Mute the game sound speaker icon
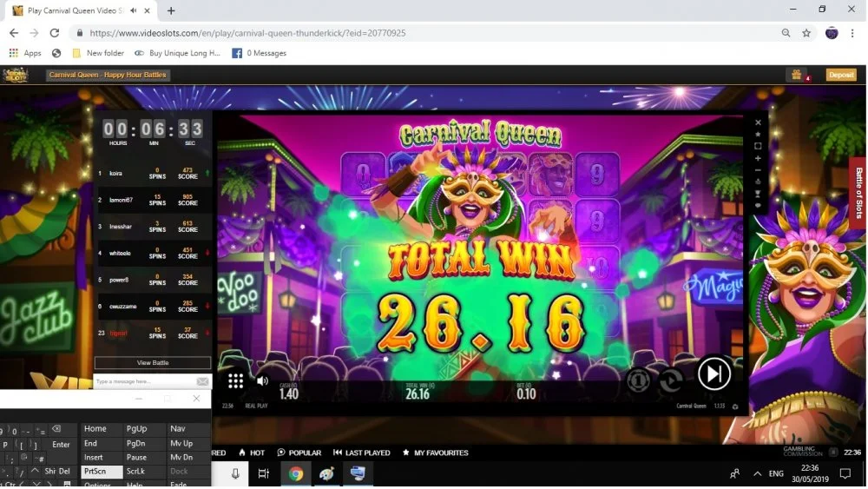868x489 pixels. coord(262,381)
